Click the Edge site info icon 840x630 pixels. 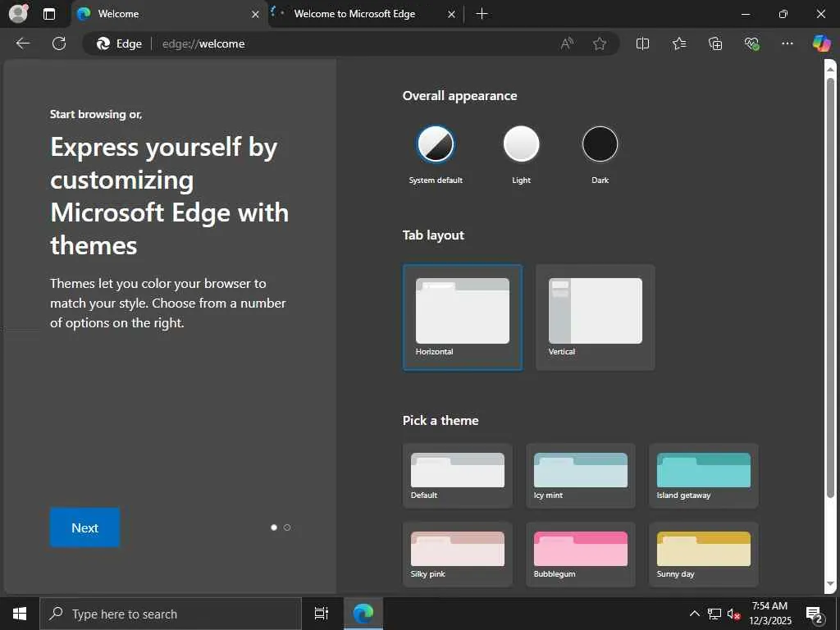click(119, 43)
